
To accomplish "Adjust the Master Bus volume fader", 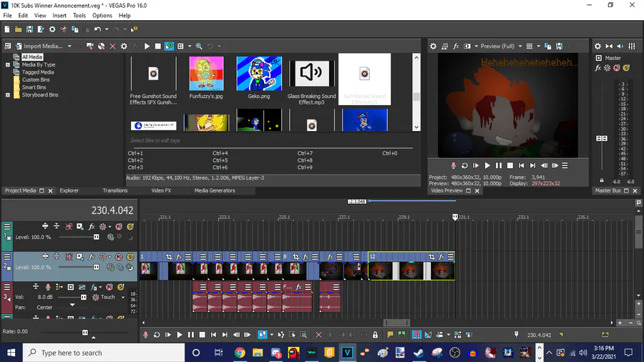I will (x=602, y=138).
